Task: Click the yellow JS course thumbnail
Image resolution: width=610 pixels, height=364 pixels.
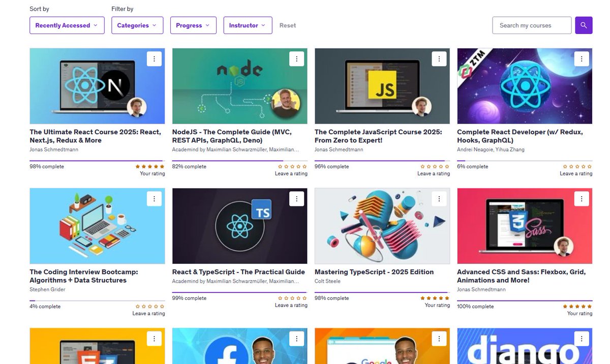Action: (382, 86)
